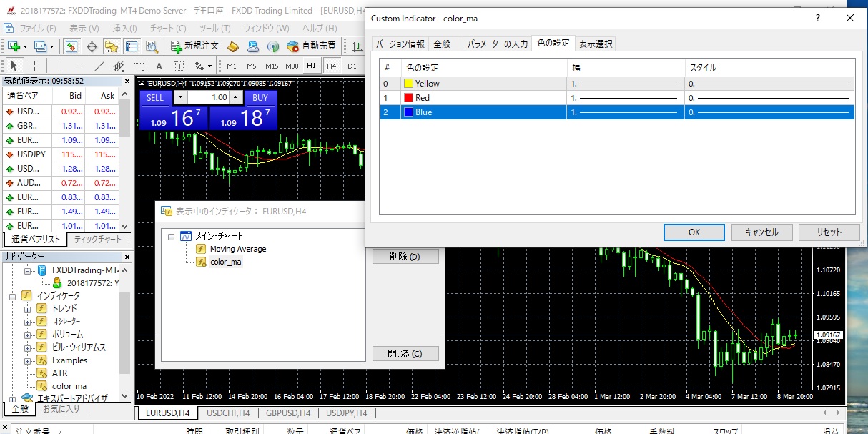Toggle the Market Watch panel button
This screenshot has width=868, height=434.
pyautogui.click(x=71, y=46)
